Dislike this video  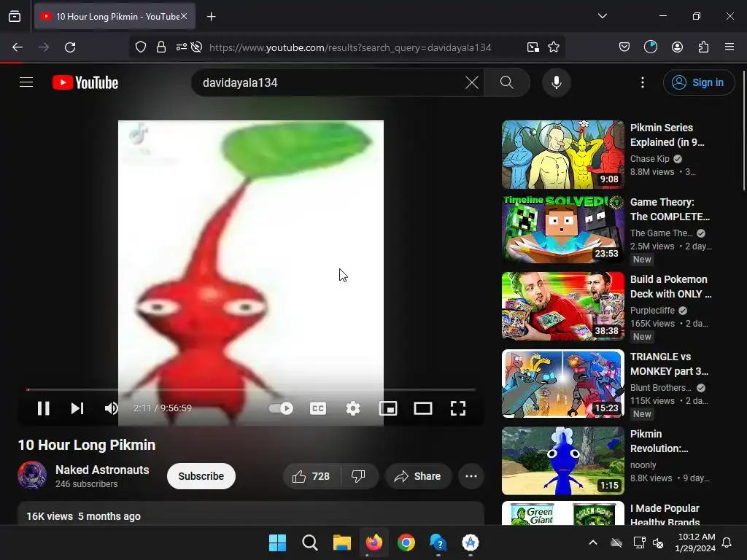coord(359,476)
